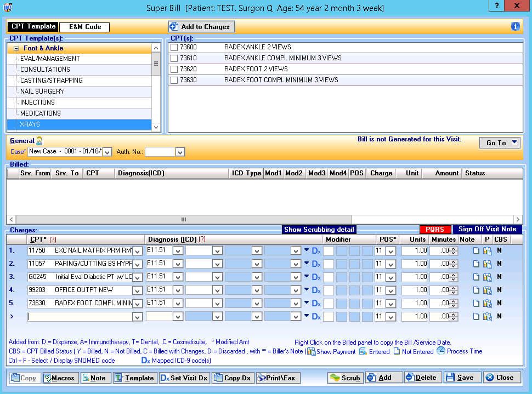Check the 73600 RADEX ANKLE 2 VIEWS box
This screenshot has height=394, width=532.
coord(174,47)
